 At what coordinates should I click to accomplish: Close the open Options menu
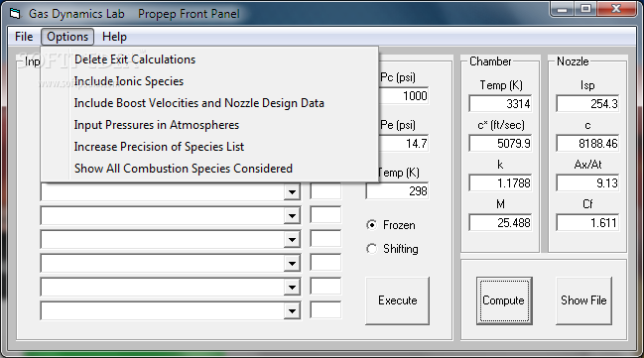67,37
